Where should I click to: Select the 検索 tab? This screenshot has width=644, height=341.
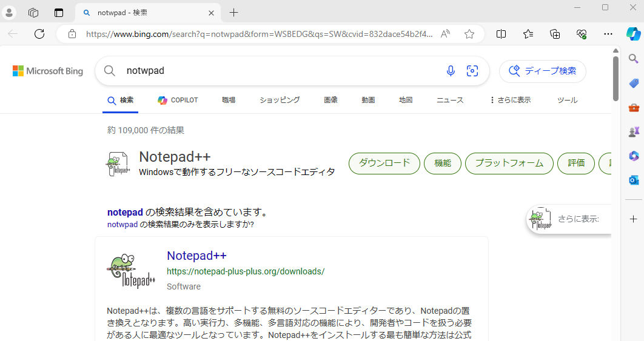click(120, 100)
